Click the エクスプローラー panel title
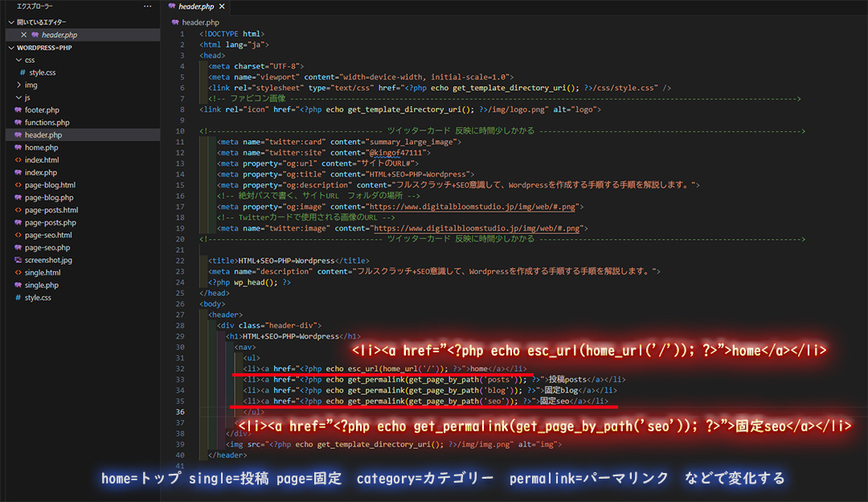868x502 pixels. tap(35, 6)
